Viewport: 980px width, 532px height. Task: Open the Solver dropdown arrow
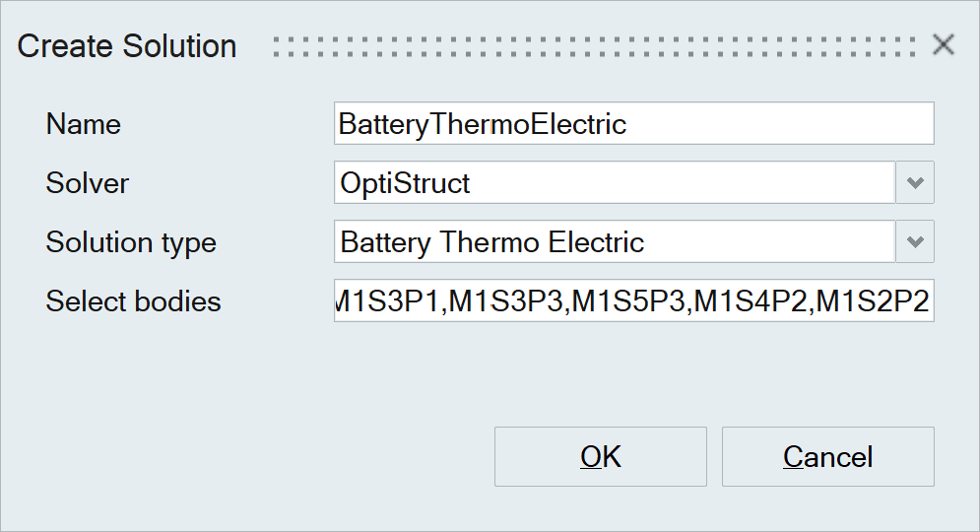(915, 183)
